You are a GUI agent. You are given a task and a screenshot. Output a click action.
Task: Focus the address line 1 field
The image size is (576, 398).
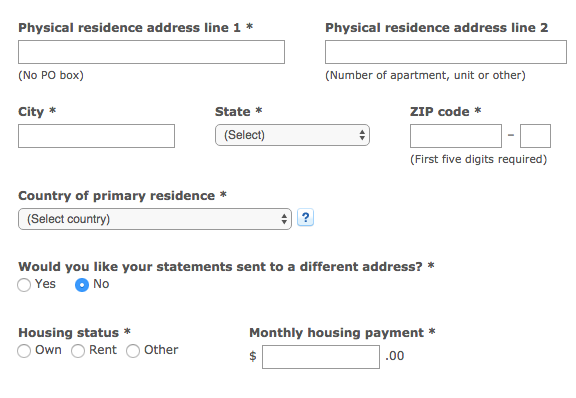pyautogui.click(x=151, y=52)
